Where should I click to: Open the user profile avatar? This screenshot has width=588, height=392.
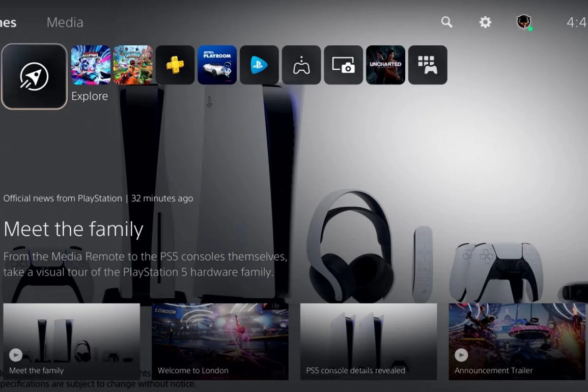tap(524, 22)
